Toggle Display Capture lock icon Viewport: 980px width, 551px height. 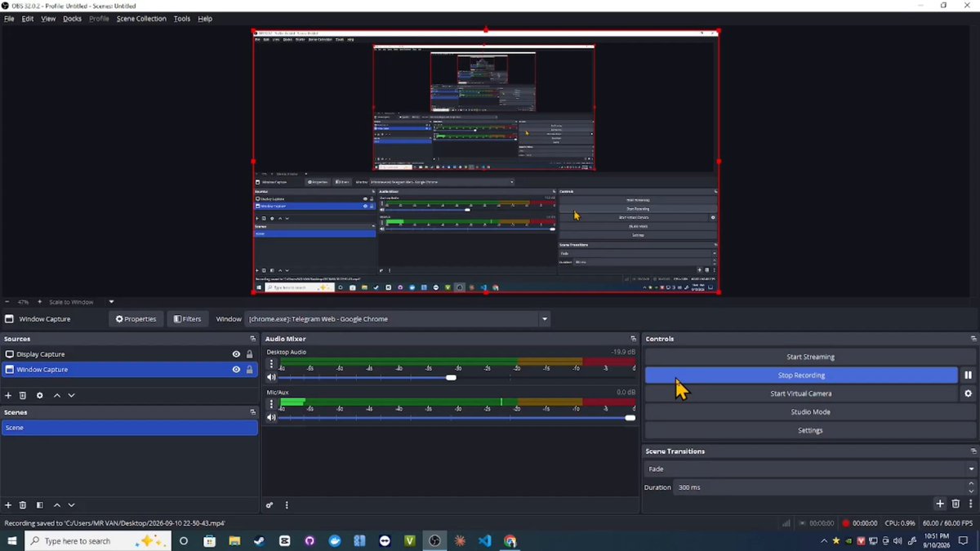(x=250, y=354)
